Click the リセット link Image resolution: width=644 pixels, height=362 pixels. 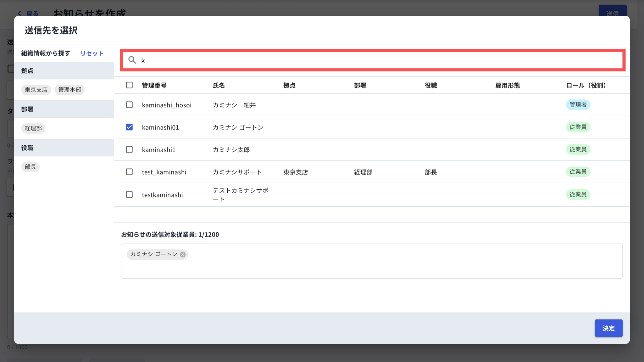92,53
